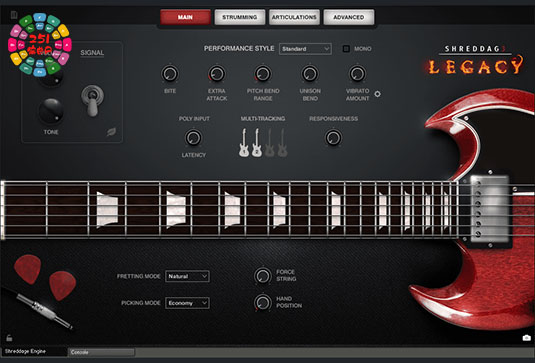Click the UNISON BEND knob
This screenshot has height=363, width=535.
pyautogui.click(x=310, y=74)
